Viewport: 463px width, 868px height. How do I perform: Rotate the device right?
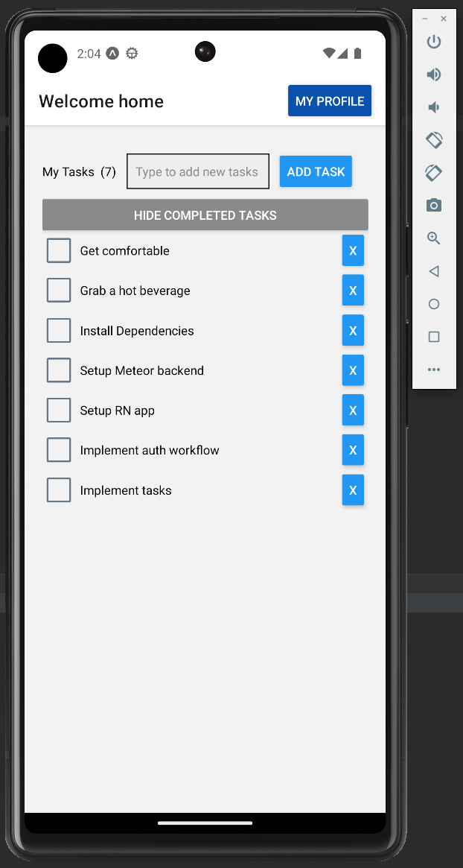434,173
